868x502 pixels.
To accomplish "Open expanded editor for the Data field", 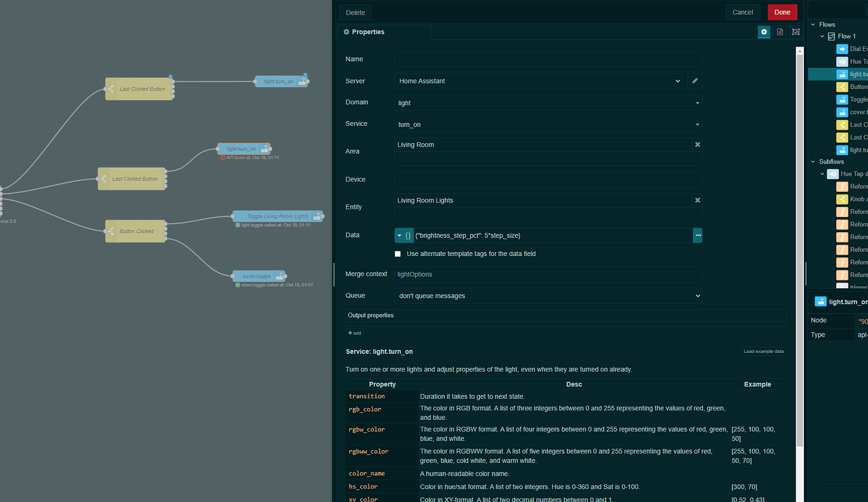I will [x=698, y=235].
